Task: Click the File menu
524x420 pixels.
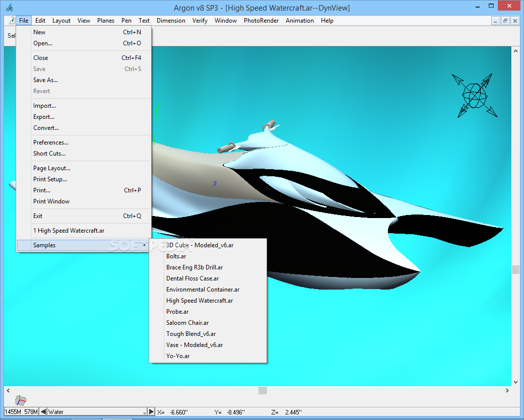Action: tap(24, 20)
